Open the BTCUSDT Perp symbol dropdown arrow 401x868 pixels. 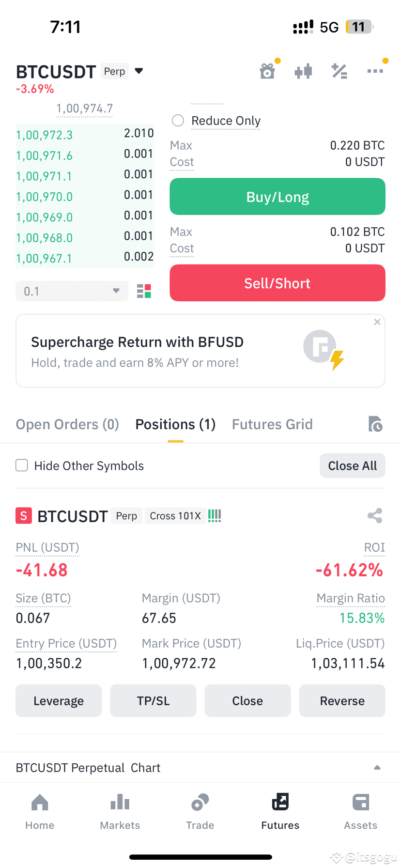click(x=139, y=71)
